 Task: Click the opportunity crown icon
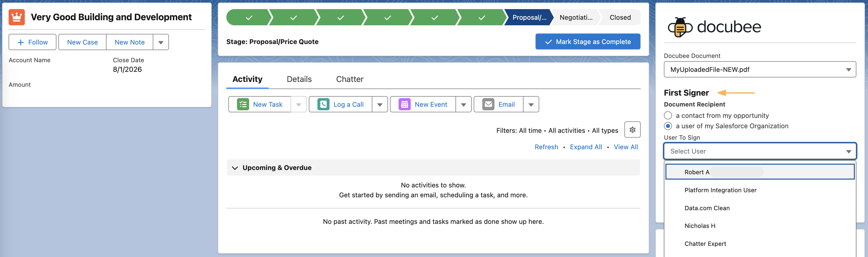tap(16, 17)
